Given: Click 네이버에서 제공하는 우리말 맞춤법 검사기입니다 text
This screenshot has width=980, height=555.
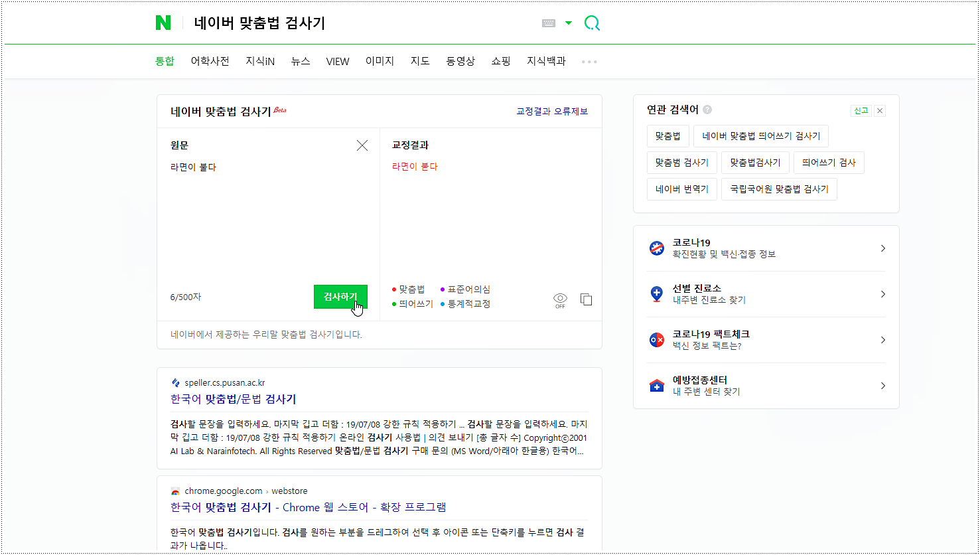Looking at the screenshot, I should [266, 335].
